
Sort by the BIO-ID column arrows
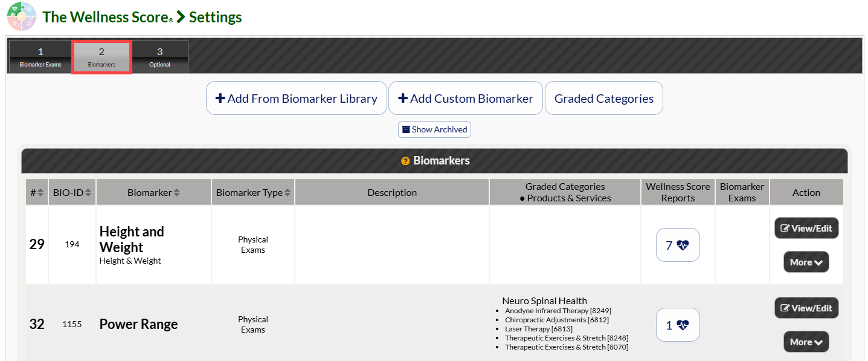pyautogui.click(x=88, y=193)
